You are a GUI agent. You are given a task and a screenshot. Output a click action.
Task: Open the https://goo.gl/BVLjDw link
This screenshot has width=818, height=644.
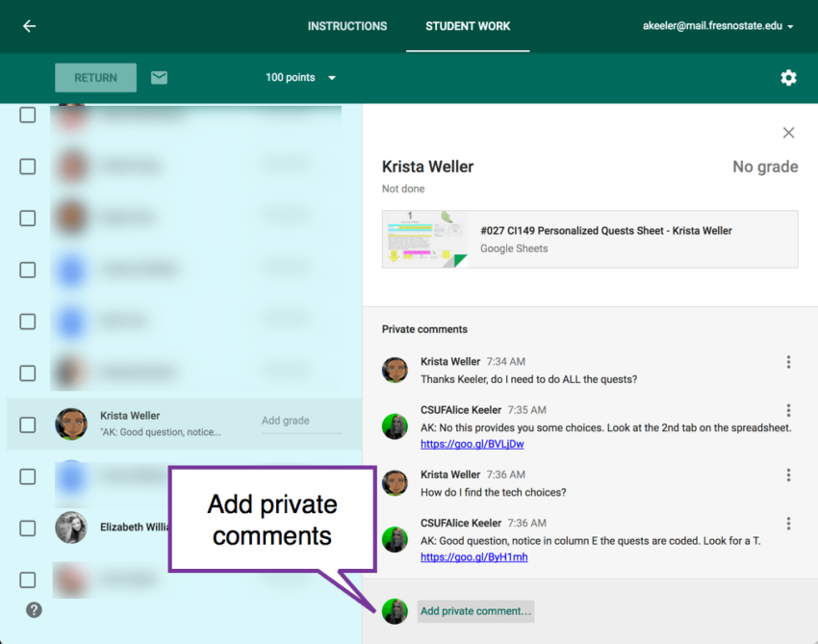[473, 444]
